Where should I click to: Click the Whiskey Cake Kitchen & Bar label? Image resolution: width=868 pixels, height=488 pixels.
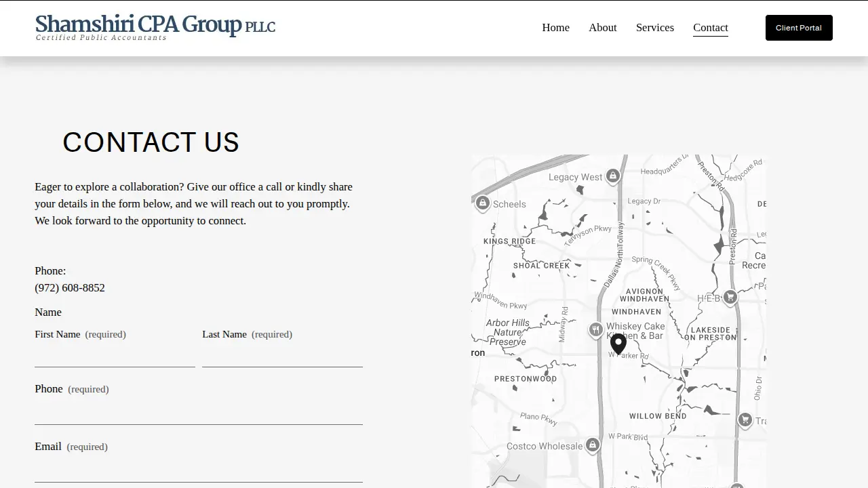coord(635,331)
